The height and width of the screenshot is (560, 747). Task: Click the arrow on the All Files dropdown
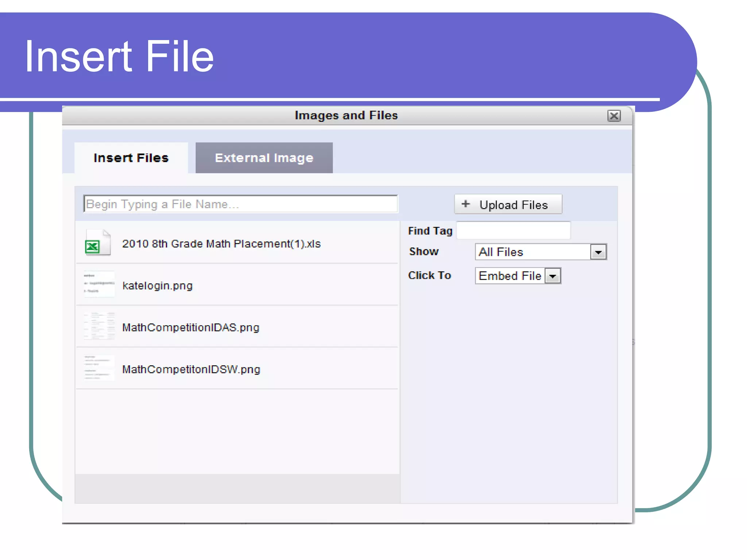coord(599,252)
